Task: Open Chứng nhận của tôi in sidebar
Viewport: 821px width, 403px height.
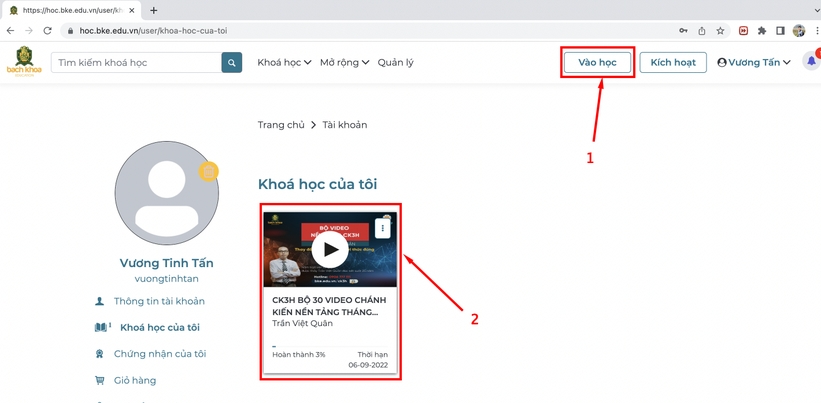Action: tap(159, 354)
